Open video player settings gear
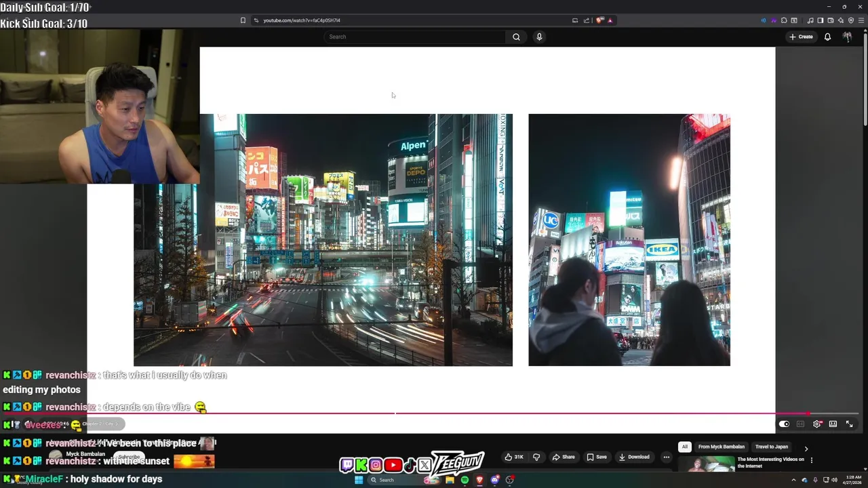This screenshot has width=868, height=488. click(817, 424)
